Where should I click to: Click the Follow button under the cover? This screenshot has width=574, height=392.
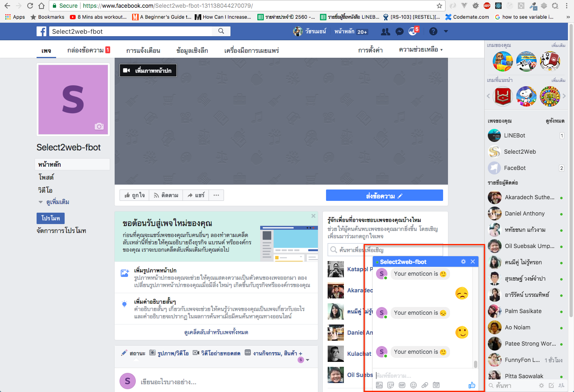pyautogui.click(x=166, y=195)
